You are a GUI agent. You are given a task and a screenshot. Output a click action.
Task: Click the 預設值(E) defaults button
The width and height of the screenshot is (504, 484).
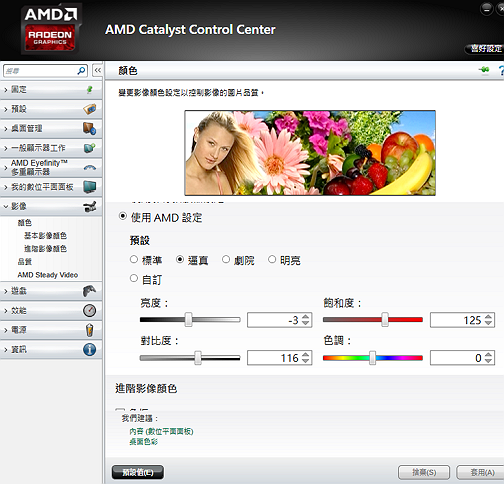(138, 472)
